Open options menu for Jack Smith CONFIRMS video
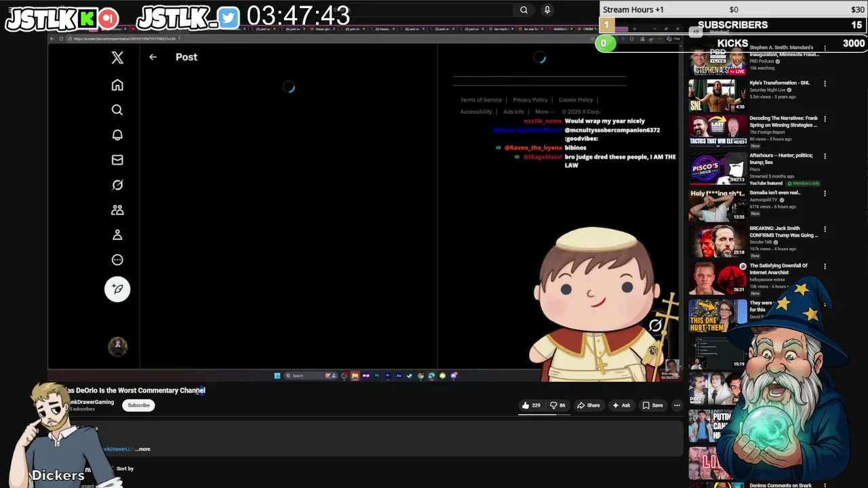 pyautogui.click(x=825, y=229)
